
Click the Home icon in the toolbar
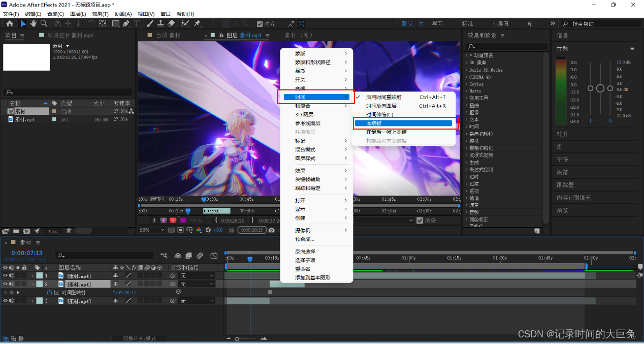[9, 24]
